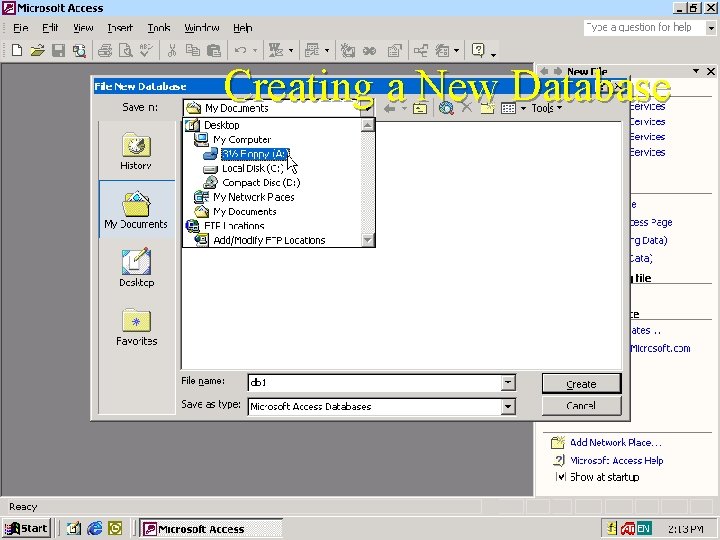Click the Search the Web icon
Image resolution: width=720 pixels, height=540 pixels.
446,108
